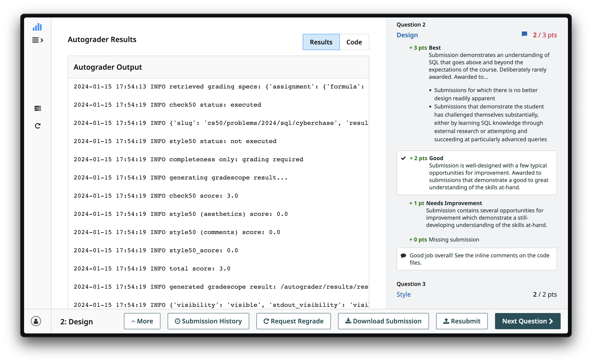Click the Resubmit button
Viewport: 592px width, 364px height.
(x=462, y=321)
